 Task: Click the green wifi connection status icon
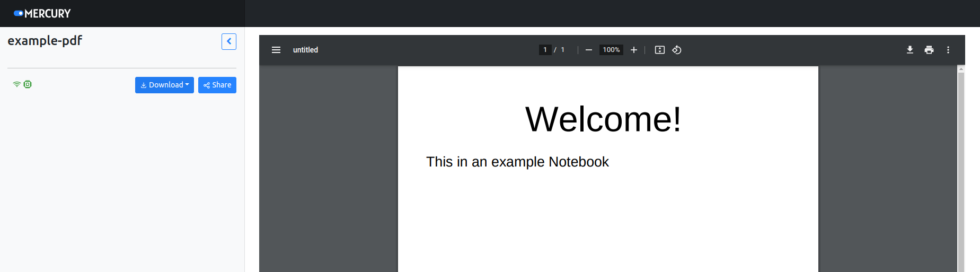(17, 84)
